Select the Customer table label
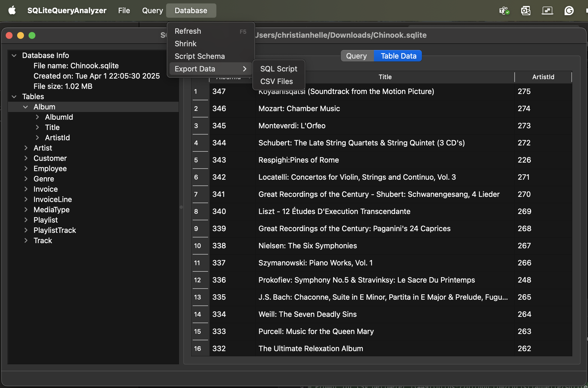 [50, 158]
